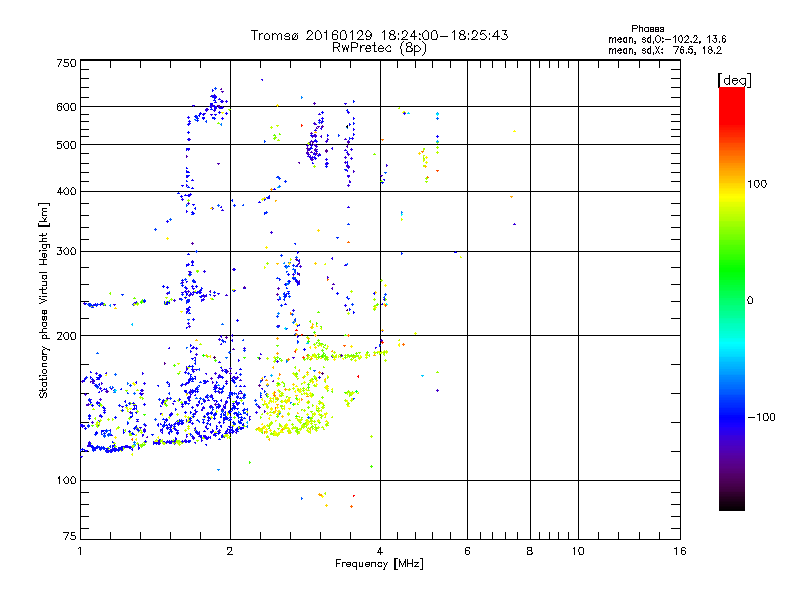Click the y-axis tick label '300'
This screenshot has width=800, height=600.
click(x=66, y=252)
